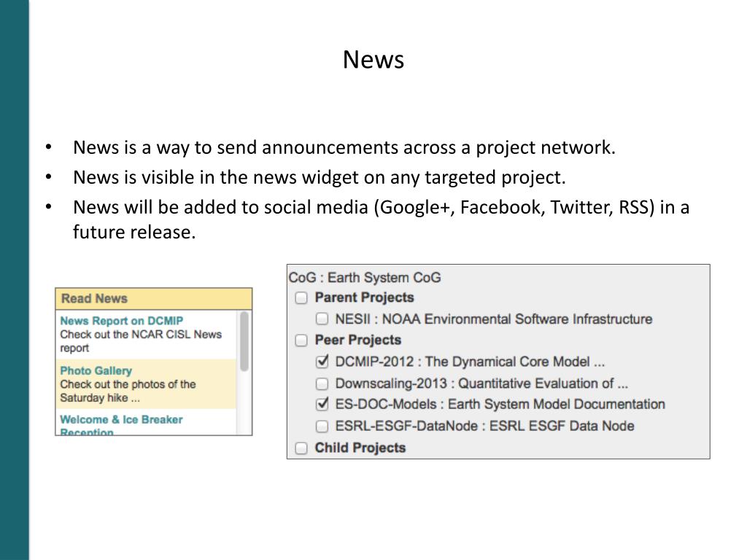Click 'Check out the NCAR CISL News report' text

pyautogui.click(x=141, y=341)
